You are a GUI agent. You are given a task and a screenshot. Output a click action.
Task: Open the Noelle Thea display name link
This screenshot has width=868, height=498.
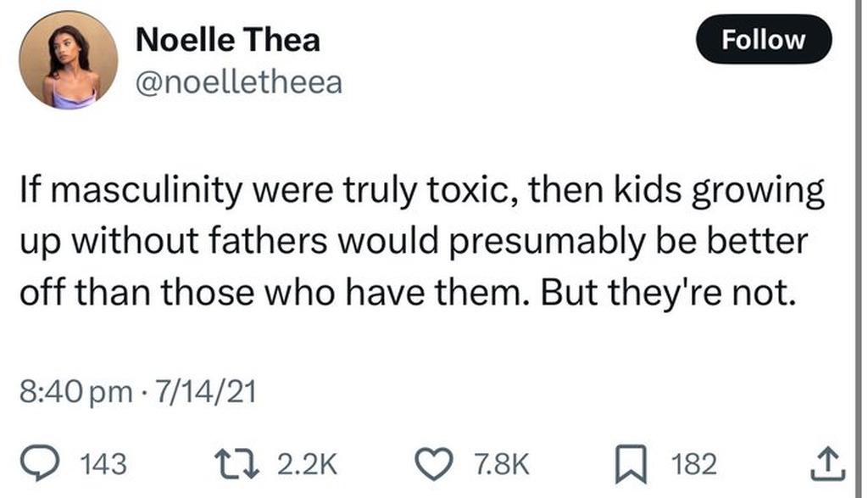[228, 39]
